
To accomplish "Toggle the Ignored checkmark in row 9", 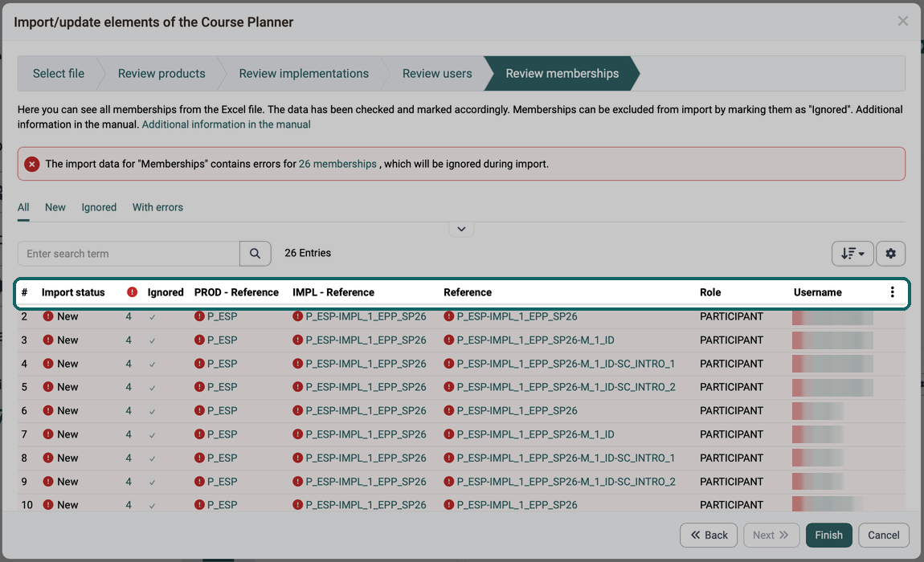I will click(152, 482).
